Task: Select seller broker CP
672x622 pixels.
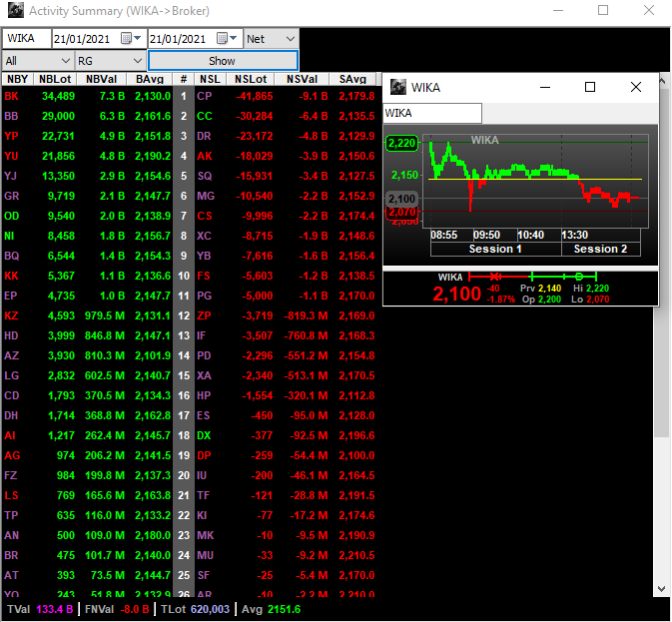Action: pyautogui.click(x=205, y=96)
